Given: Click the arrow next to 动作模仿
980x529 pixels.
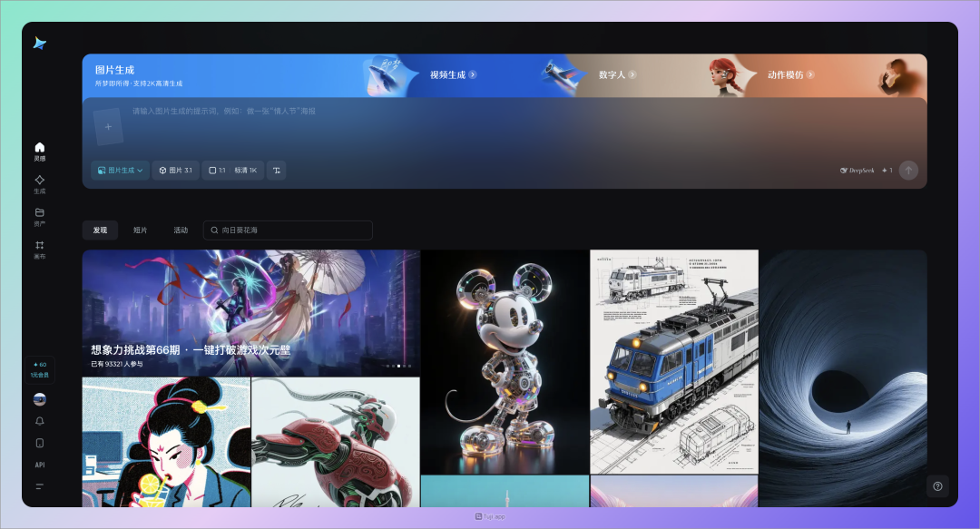Looking at the screenshot, I should click(810, 74).
